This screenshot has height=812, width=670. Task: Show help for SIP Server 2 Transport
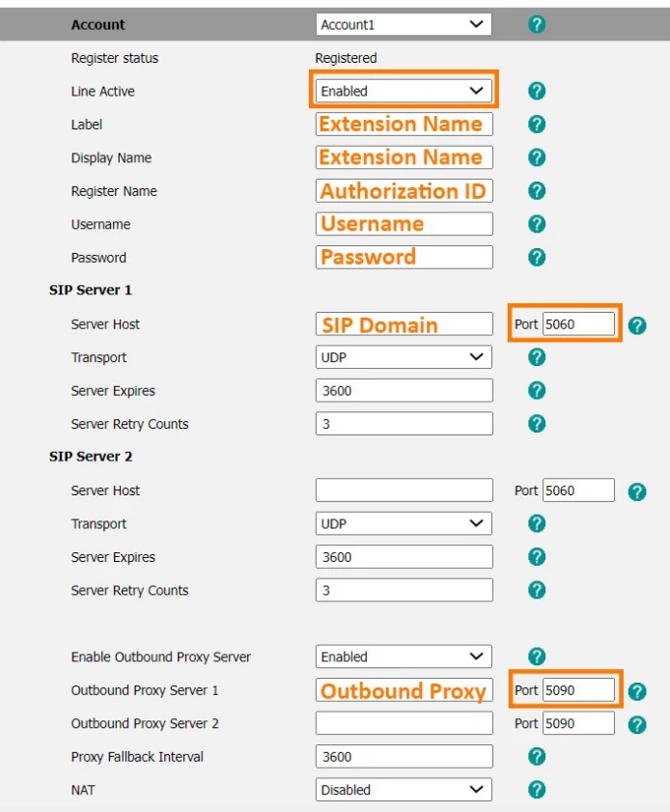(x=537, y=523)
